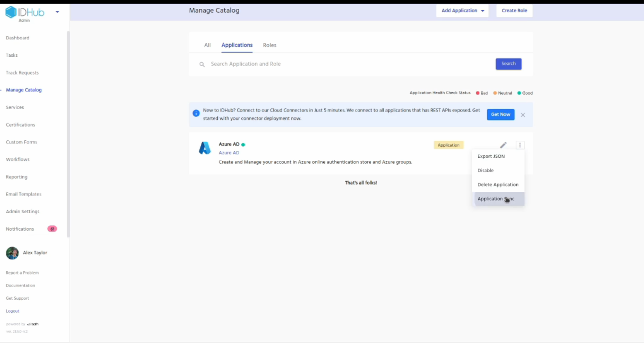
Task: Click the notifications count badge
Action: coord(52,229)
